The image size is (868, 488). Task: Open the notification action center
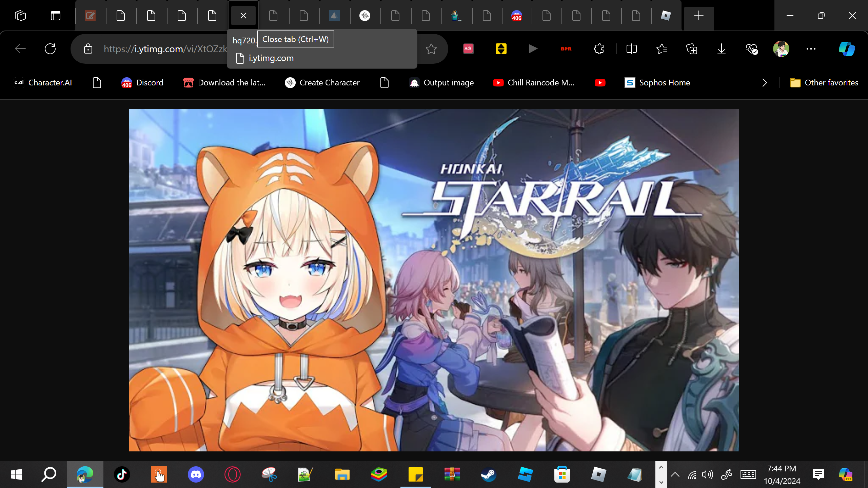pyautogui.click(x=818, y=474)
